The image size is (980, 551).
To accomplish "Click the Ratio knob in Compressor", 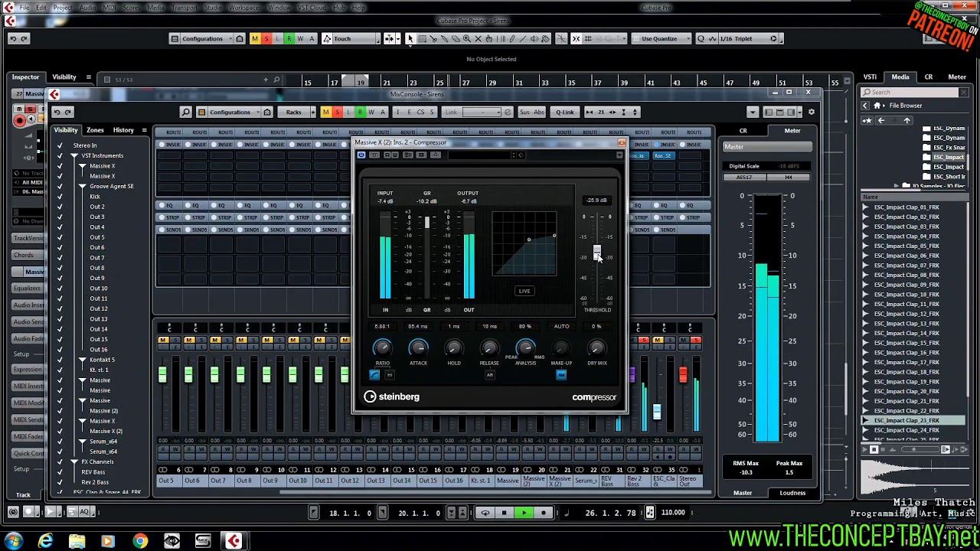I will 382,348.
